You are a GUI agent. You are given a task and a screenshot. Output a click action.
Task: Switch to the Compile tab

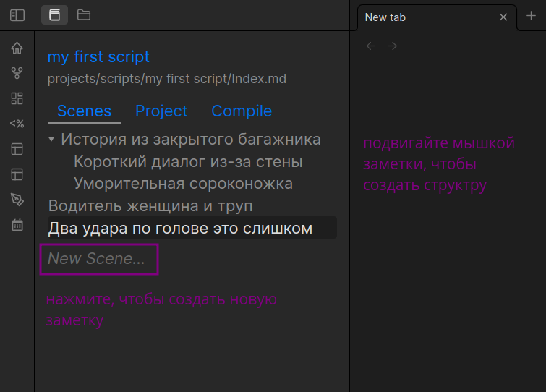(x=242, y=111)
